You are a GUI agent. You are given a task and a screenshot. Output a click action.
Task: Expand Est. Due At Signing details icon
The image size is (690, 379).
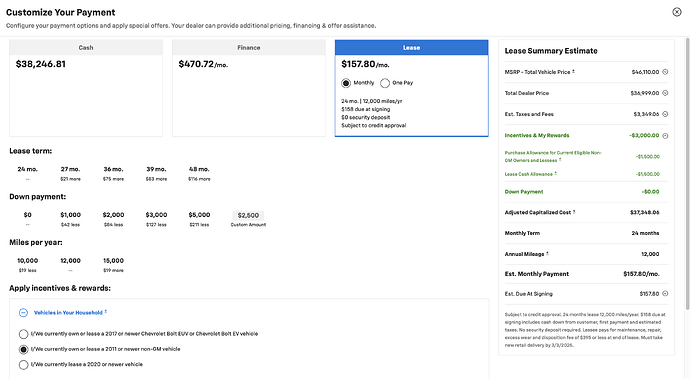pyautogui.click(x=665, y=294)
